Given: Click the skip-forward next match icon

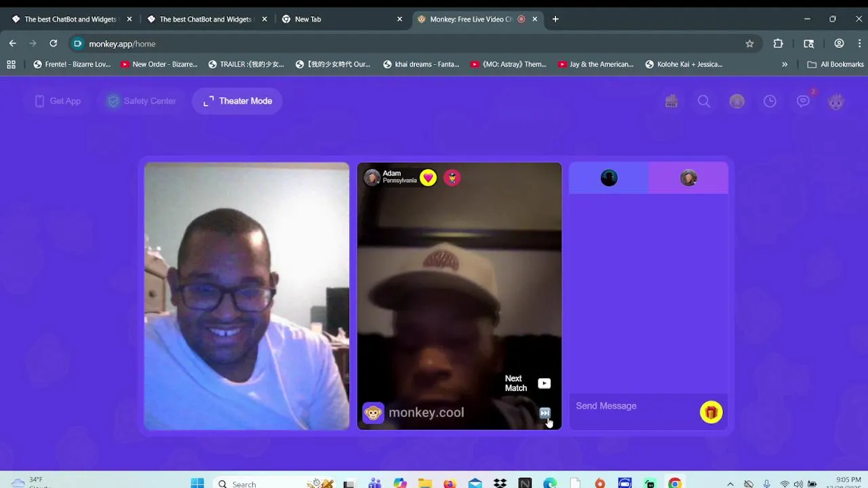Looking at the screenshot, I should pos(545,413).
